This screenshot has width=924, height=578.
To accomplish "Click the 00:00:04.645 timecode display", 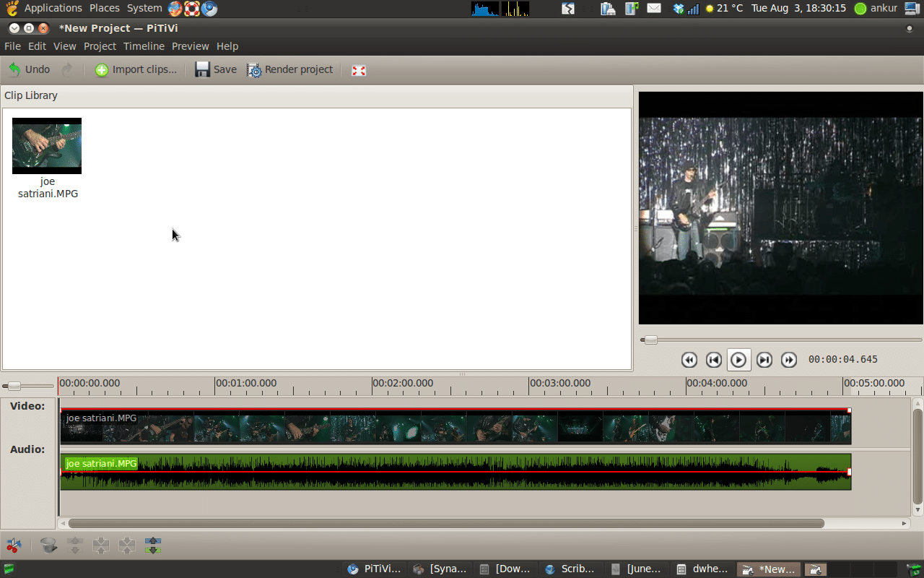I will coord(843,360).
